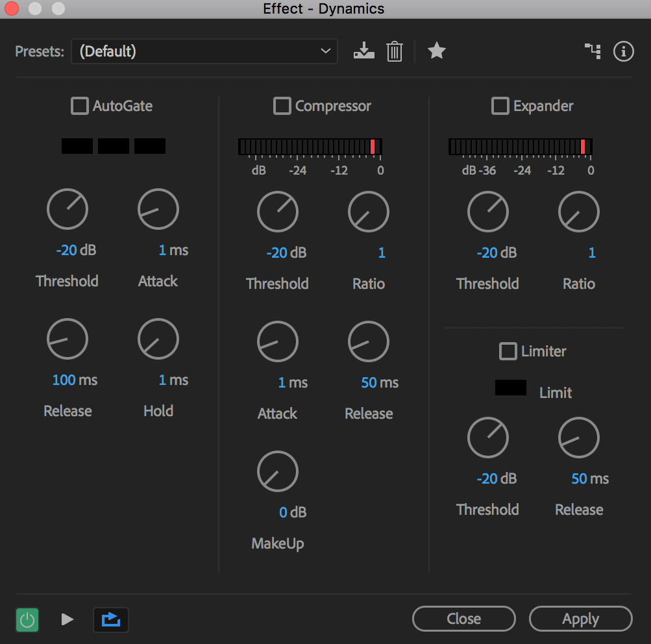651x644 pixels.
Task: Open the Presets dropdown
Action: point(204,51)
